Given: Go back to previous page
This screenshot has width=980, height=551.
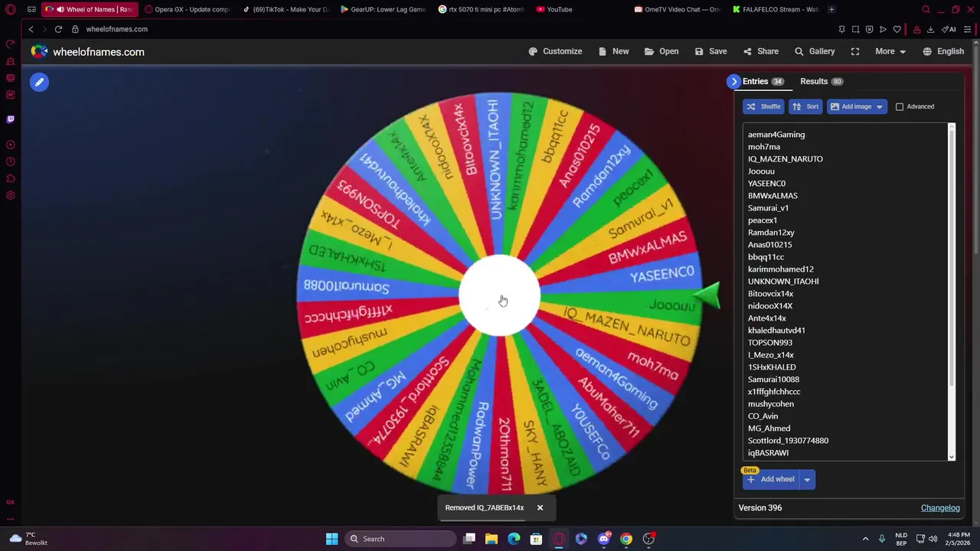Looking at the screenshot, I should (31, 29).
